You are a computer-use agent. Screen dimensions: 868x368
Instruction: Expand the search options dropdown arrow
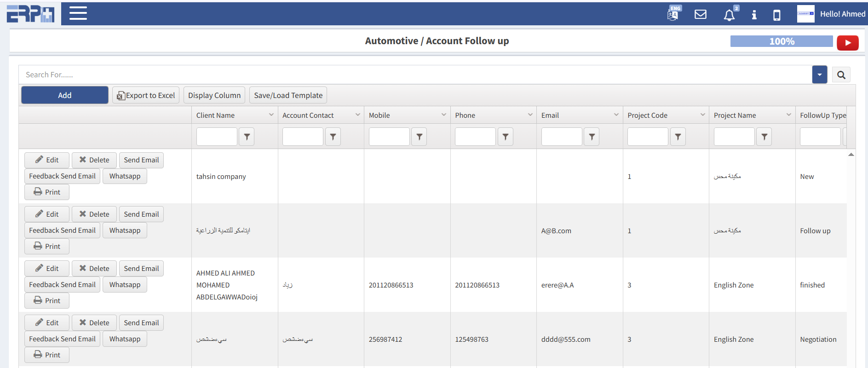tap(819, 75)
